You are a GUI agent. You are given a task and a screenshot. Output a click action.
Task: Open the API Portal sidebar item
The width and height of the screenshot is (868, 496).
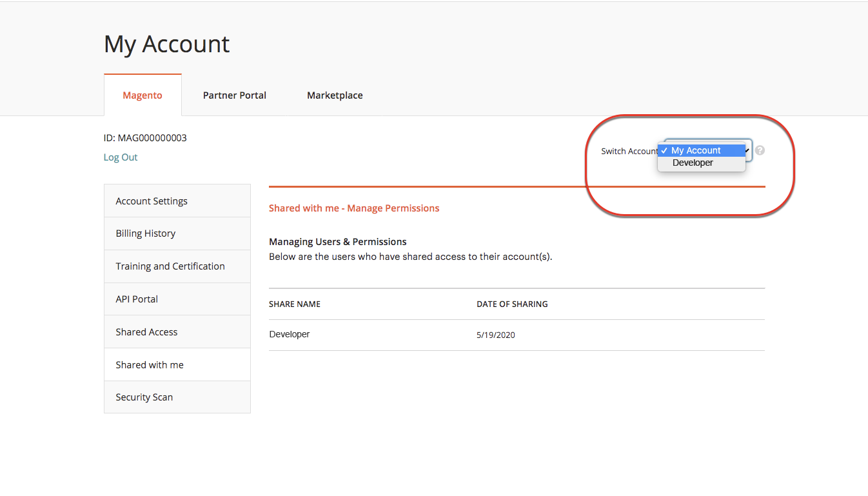[177, 299]
